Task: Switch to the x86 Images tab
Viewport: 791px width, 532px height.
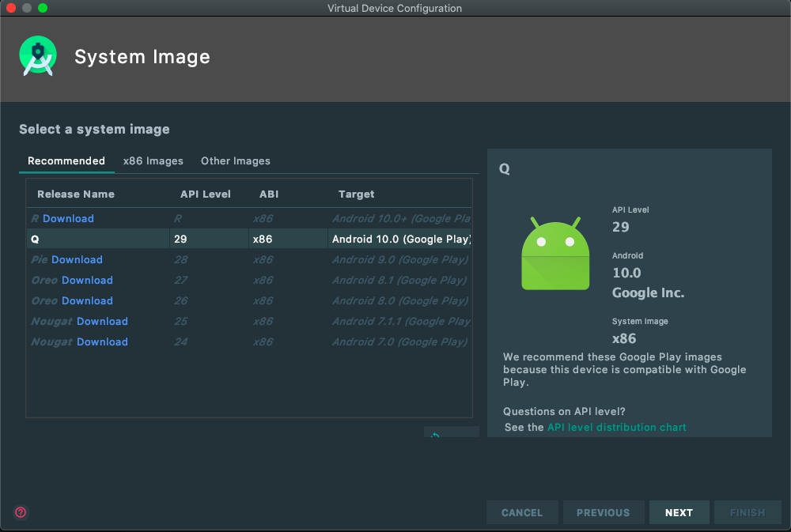Action: tap(153, 161)
